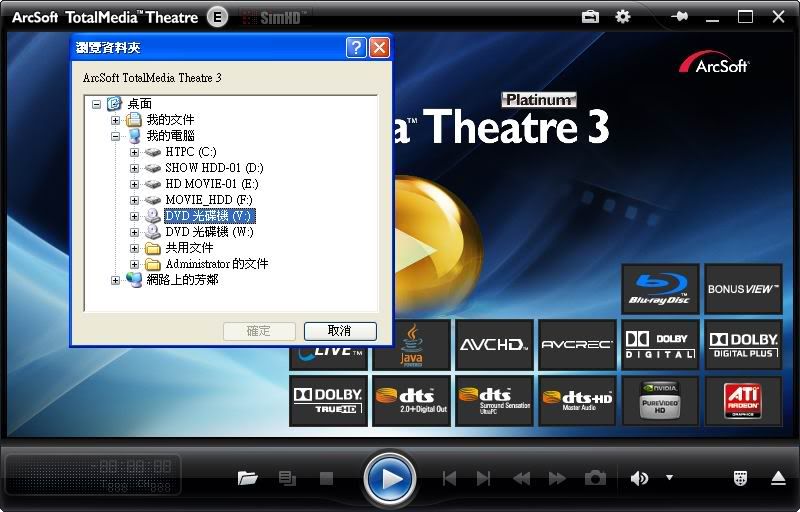
Task: Click the ArcSoft logo in corner
Action: coord(714,62)
